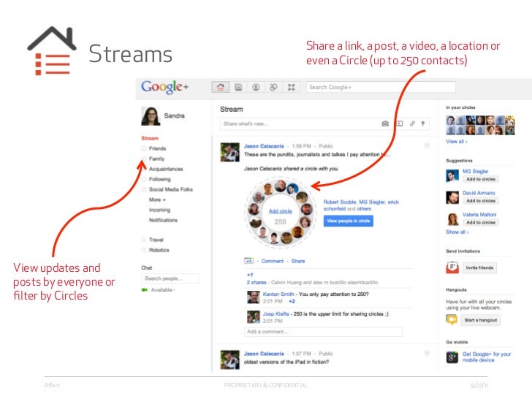Open Incoming stream

coord(159,210)
